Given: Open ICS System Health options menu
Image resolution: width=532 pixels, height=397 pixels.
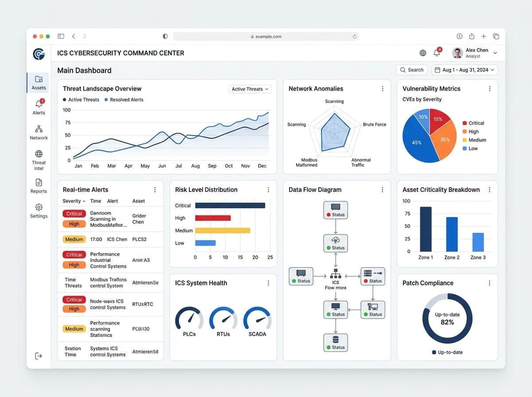Looking at the screenshot, I should click(x=268, y=283).
